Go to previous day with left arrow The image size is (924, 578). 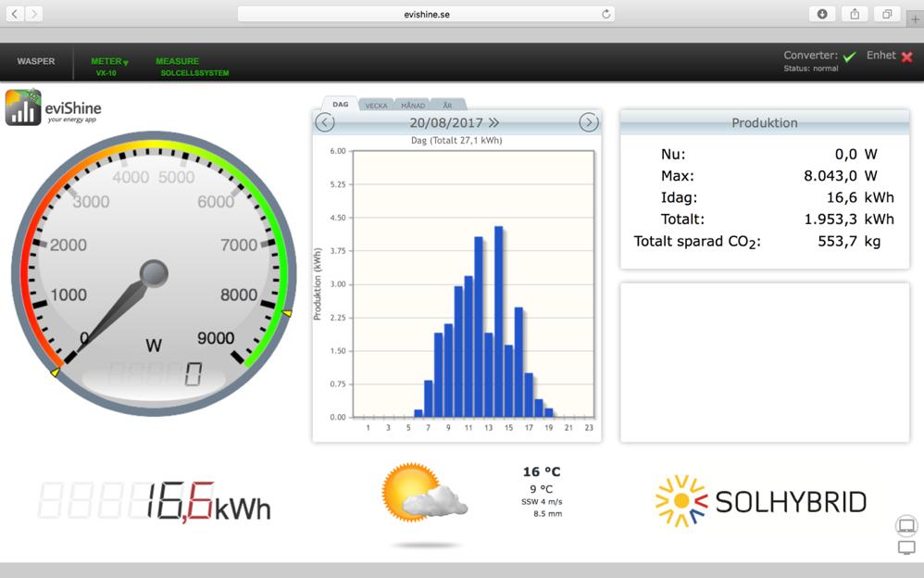click(325, 122)
